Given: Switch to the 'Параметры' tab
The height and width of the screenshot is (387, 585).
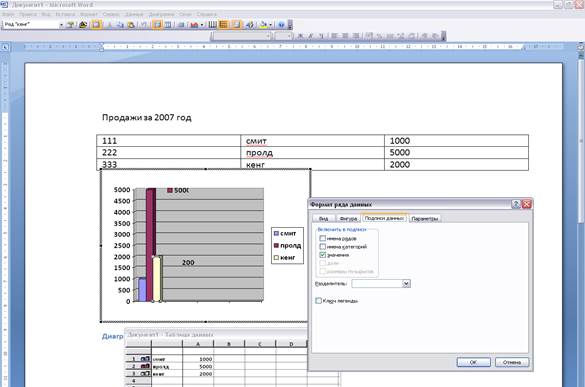Looking at the screenshot, I should 425,219.
